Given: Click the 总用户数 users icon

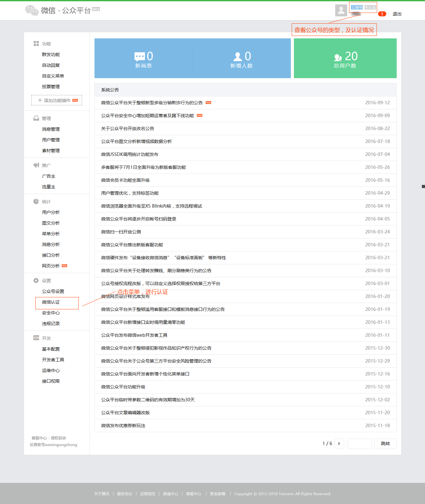Looking at the screenshot, I should tap(338, 57).
